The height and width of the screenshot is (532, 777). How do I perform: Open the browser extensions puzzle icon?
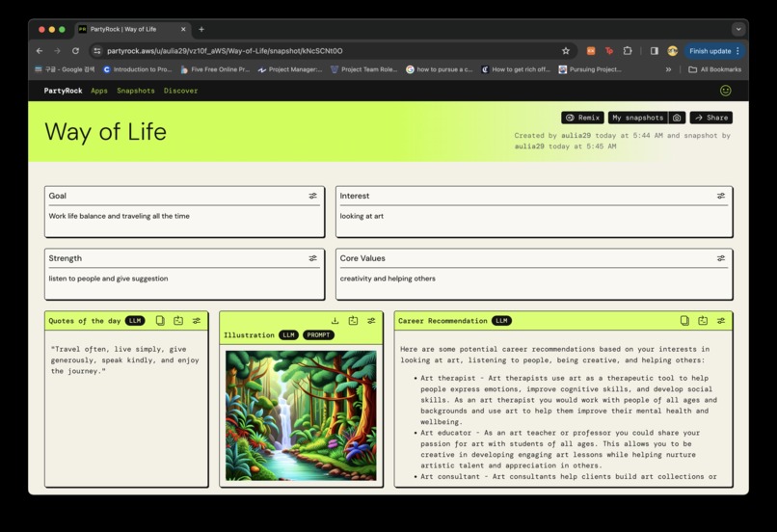point(628,50)
